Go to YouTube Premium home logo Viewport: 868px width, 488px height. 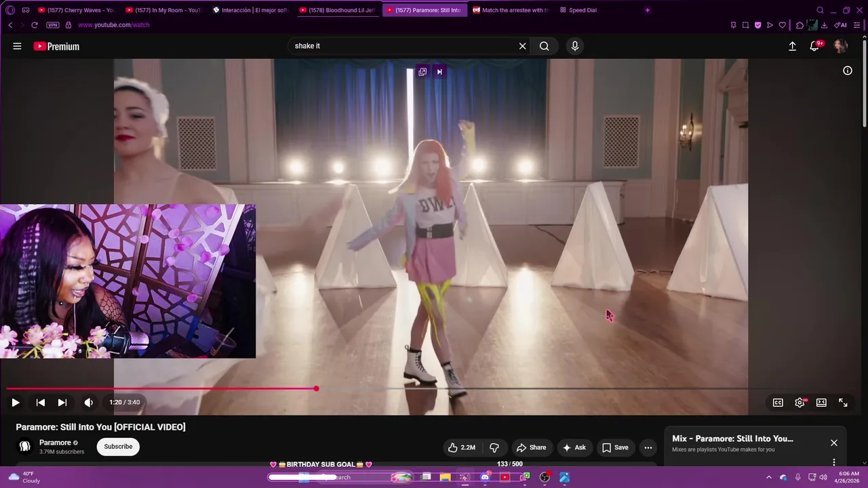(x=56, y=46)
